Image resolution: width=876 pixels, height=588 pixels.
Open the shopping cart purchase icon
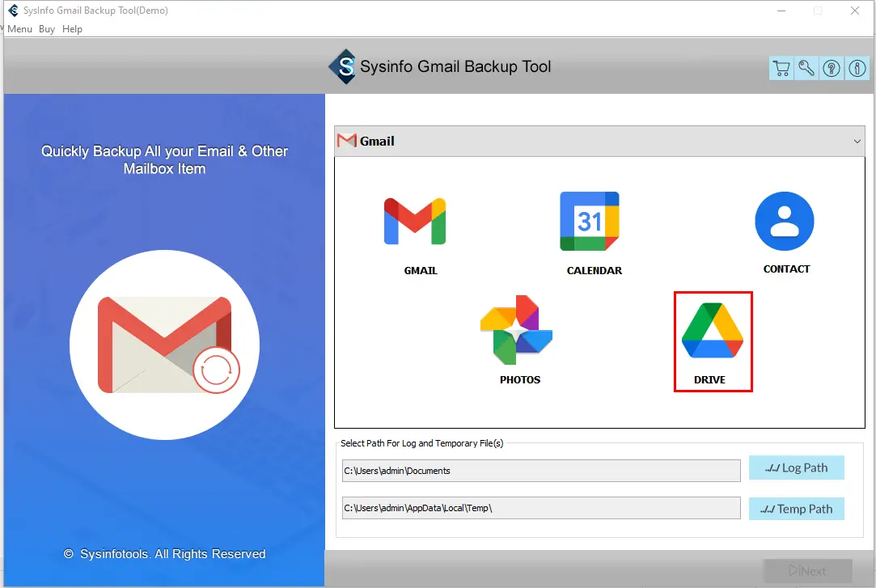point(781,68)
